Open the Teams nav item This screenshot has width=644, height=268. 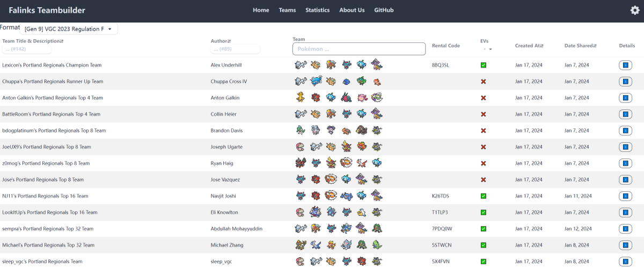click(287, 10)
